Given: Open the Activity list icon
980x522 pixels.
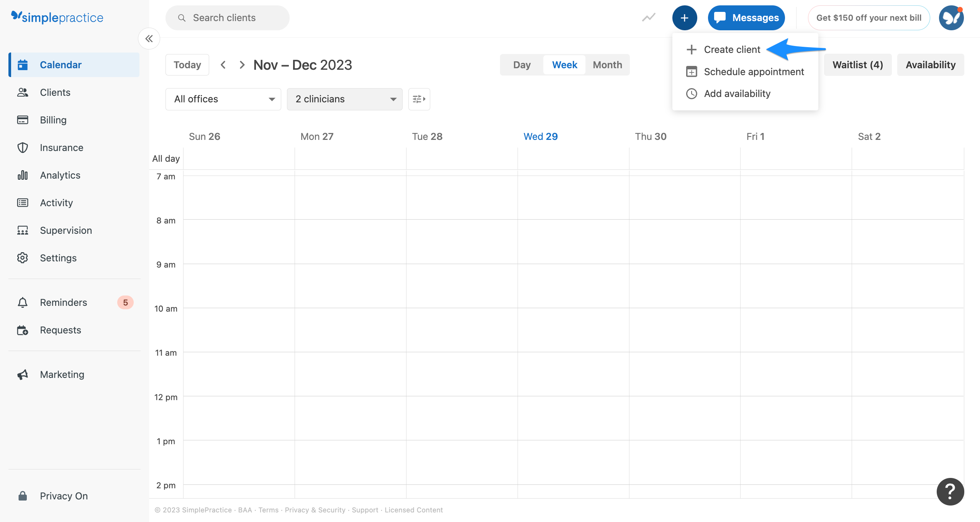Looking at the screenshot, I should (x=23, y=203).
